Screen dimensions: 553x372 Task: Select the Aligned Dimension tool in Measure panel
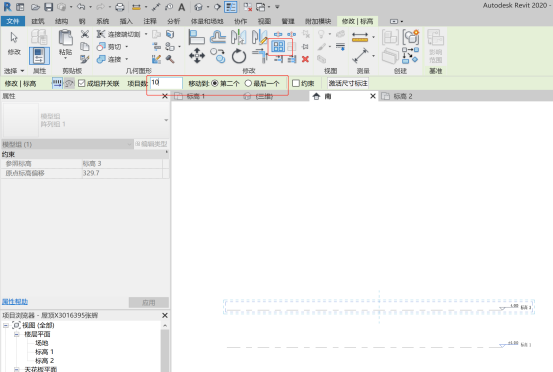click(360, 56)
